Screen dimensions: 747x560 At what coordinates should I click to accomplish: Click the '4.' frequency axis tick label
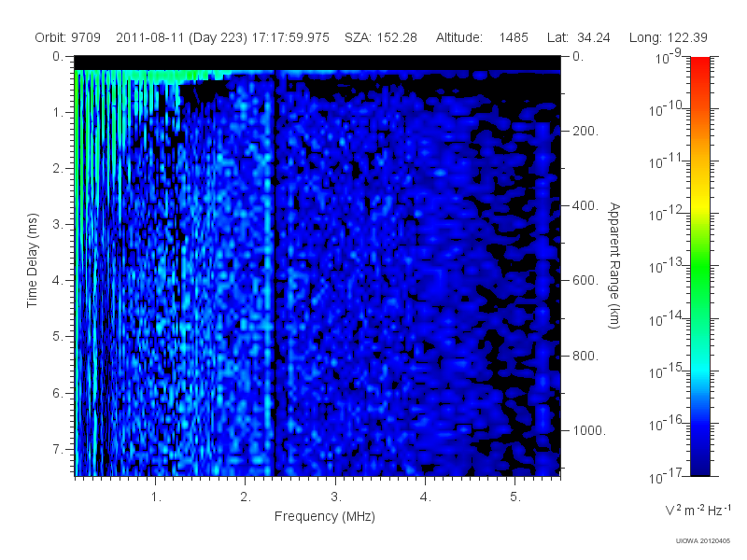pyautogui.click(x=426, y=497)
